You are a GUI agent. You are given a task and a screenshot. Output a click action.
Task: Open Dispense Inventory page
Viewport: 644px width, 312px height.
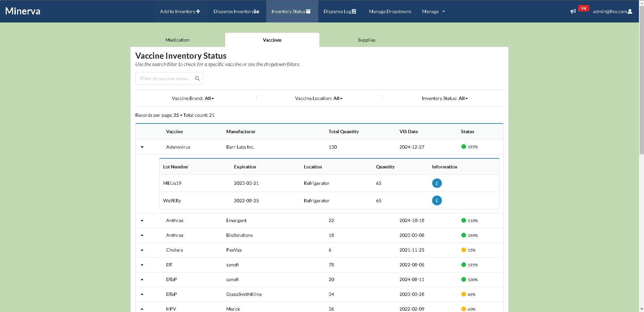click(236, 11)
